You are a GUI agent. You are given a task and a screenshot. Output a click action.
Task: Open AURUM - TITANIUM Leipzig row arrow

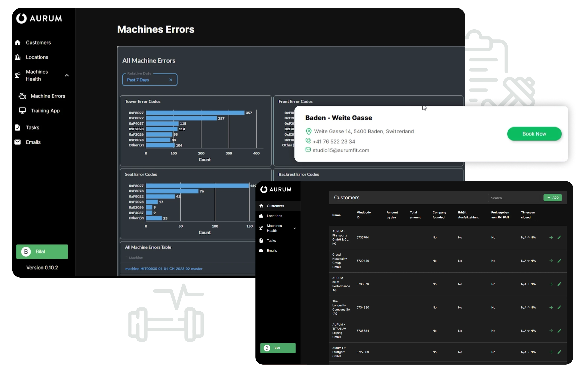[x=551, y=331]
